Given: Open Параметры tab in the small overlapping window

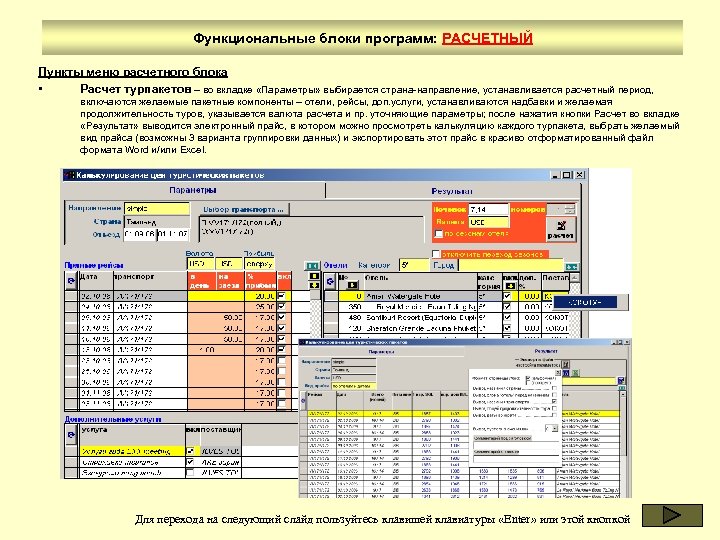Looking at the screenshot, I should coord(381,351).
